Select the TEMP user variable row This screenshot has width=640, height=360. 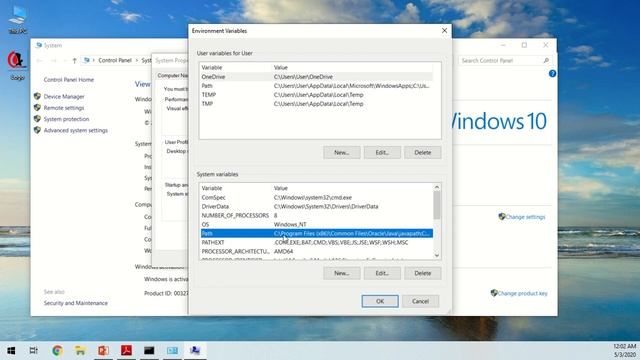(x=316, y=95)
